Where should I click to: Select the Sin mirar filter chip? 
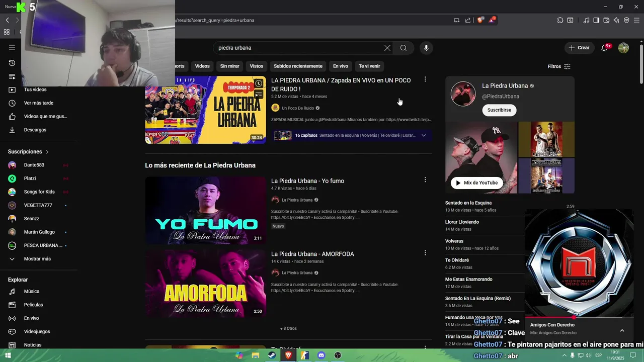point(230,66)
